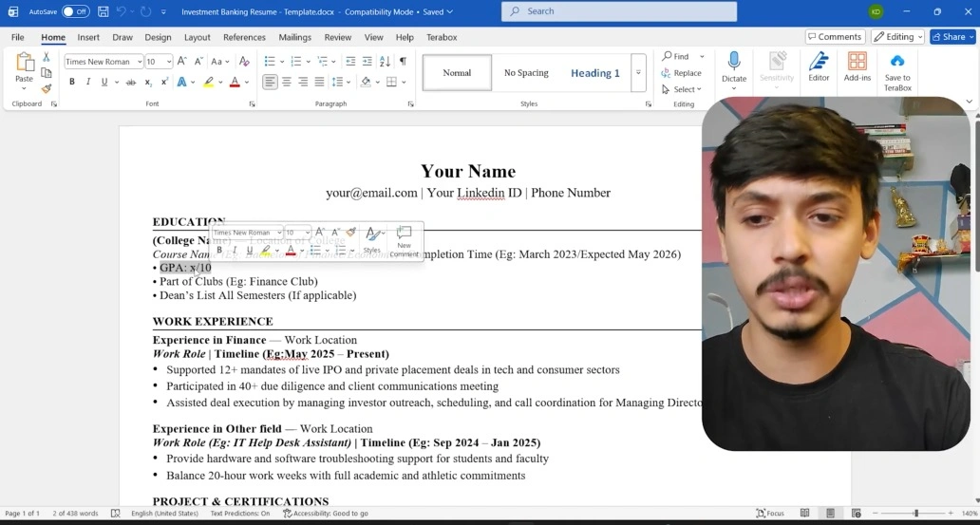Click the Copy icon in Clipboard group
The height and width of the screenshot is (525, 980).
coord(46,72)
